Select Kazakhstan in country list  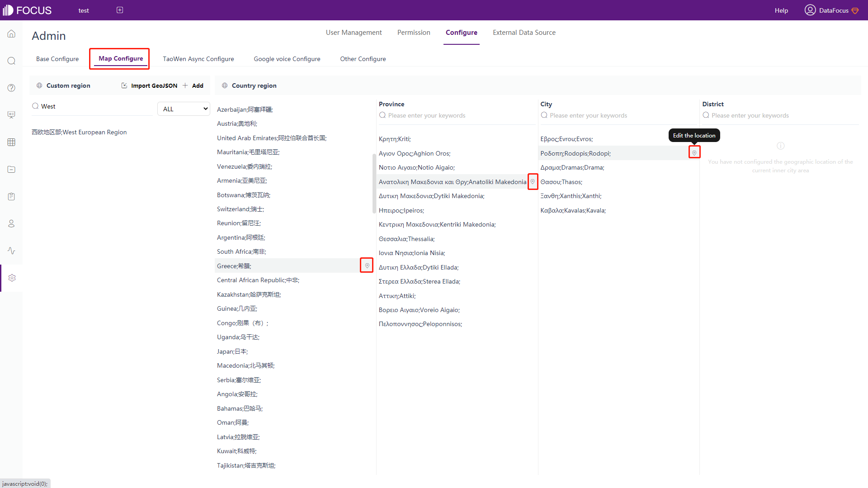249,294
